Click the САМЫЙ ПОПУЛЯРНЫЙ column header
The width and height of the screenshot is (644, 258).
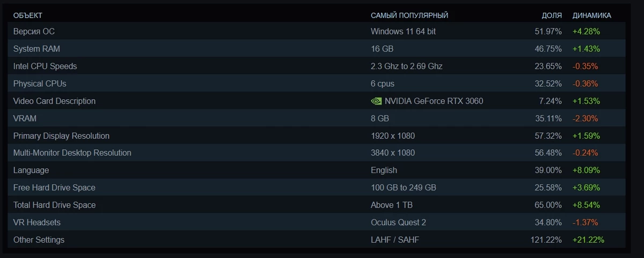point(409,16)
